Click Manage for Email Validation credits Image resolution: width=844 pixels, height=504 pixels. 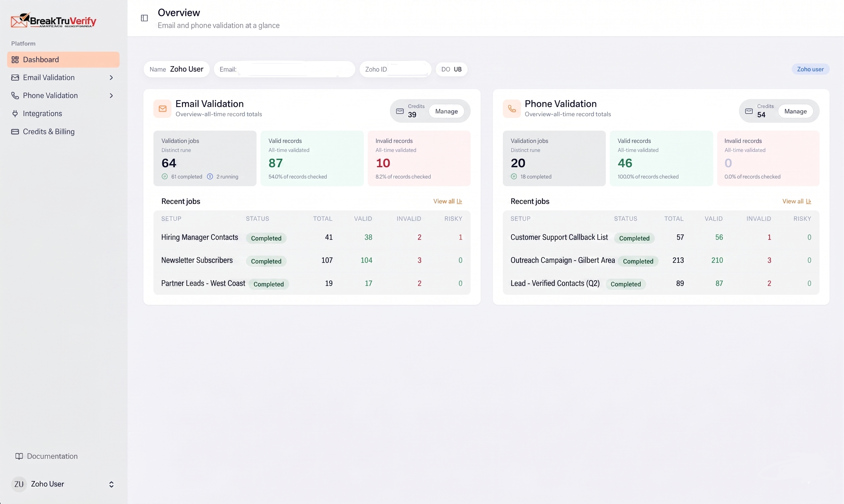pos(447,112)
